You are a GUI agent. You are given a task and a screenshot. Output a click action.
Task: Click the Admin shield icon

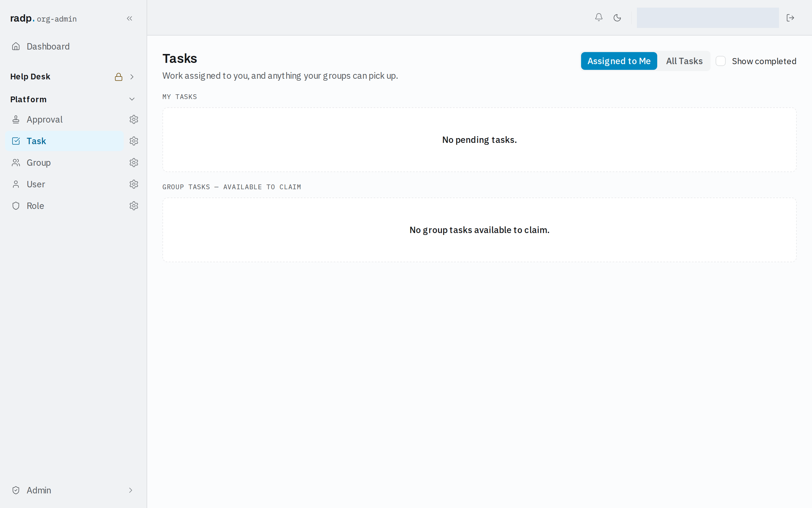16,490
